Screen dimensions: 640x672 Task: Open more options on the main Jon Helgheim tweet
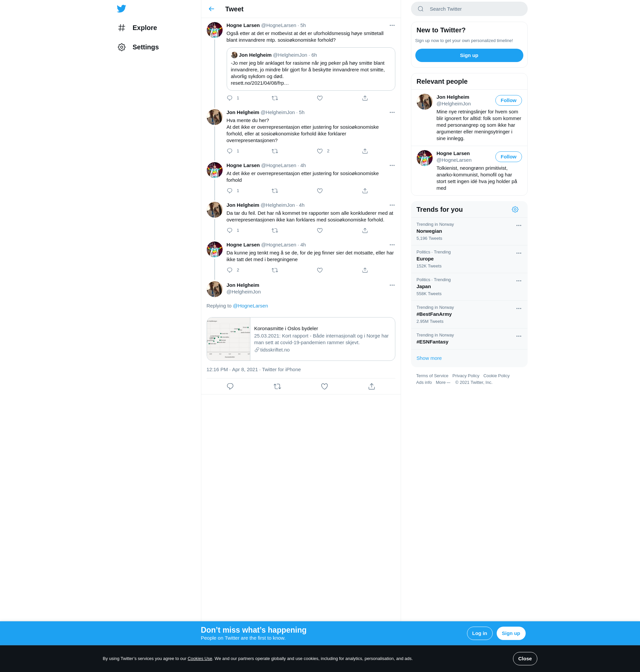pos(392,285)
